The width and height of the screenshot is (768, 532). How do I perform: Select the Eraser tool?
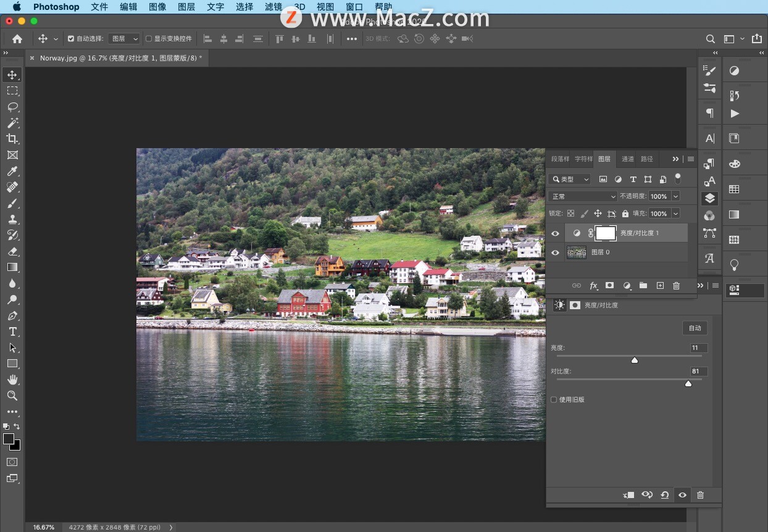pyautogui.click(x=12, y=251)
